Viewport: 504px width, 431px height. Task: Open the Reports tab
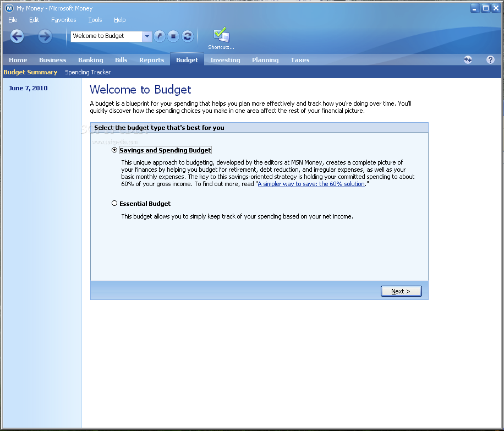[152, 60]
